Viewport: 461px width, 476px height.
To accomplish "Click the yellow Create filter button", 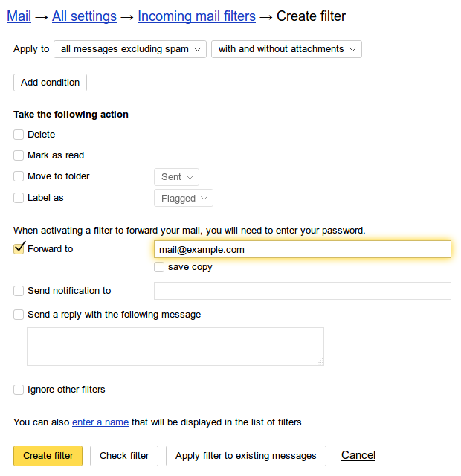I will [x=48, y=456].
